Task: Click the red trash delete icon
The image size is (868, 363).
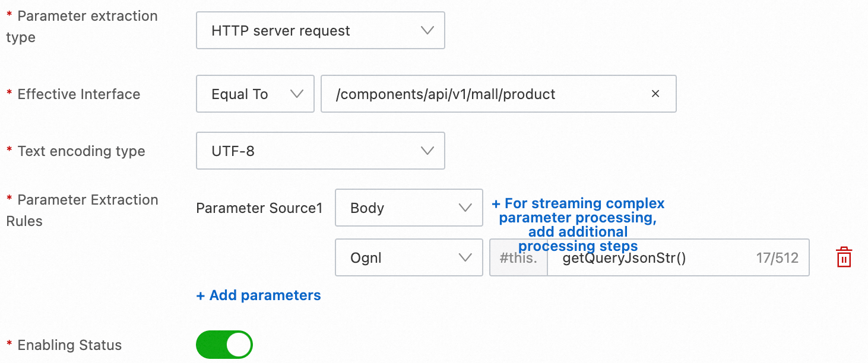Action: click(x=844, y=257)
